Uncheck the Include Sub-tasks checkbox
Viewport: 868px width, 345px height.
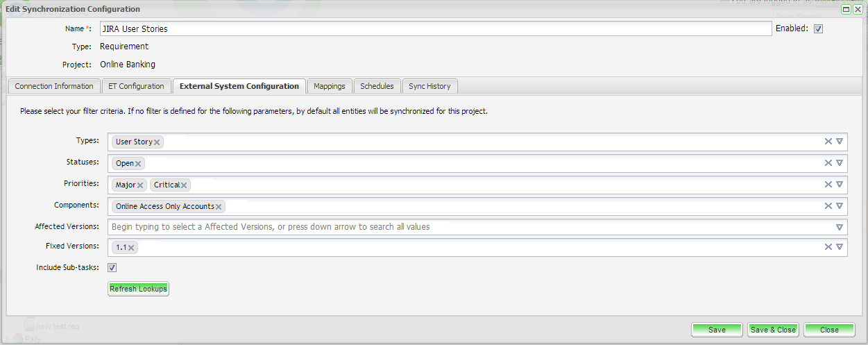pos(112,267)
